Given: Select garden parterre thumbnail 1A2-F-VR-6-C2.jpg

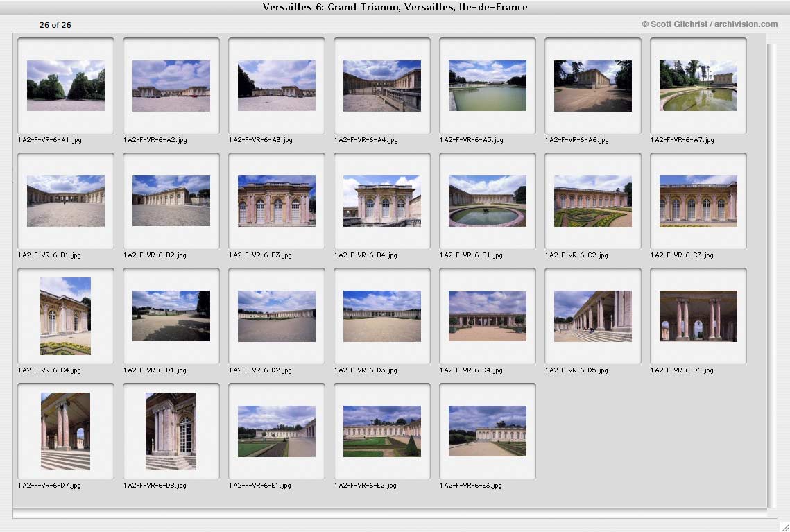Looking at the screenshot, I should (593, 201).
